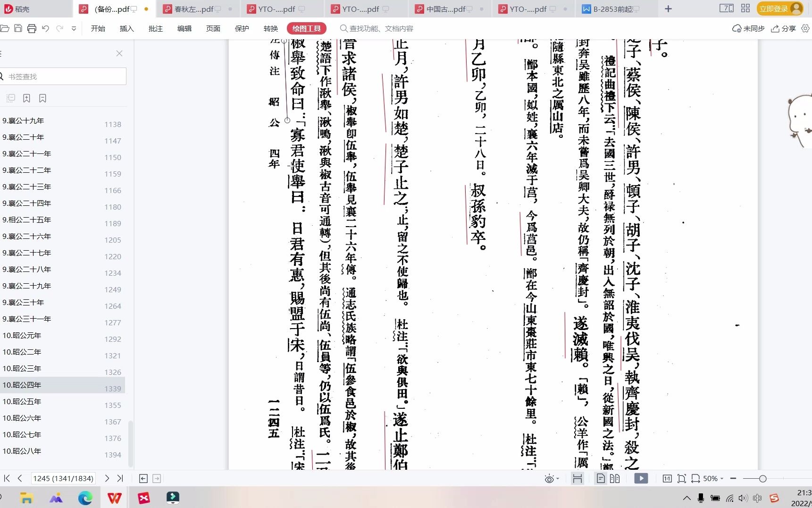Toggle the continuous scroll page view
812x508 pixels.
point(577,478)
